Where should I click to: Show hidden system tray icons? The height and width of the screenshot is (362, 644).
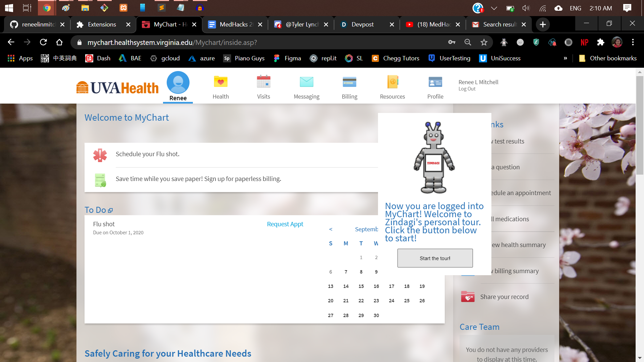494,8
